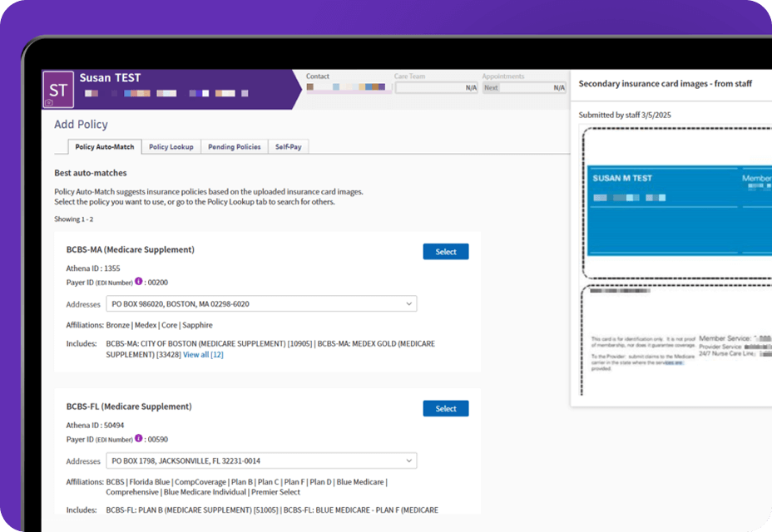Open the Appointments section in header
This screenshot has height=532, width=772.
503,76
